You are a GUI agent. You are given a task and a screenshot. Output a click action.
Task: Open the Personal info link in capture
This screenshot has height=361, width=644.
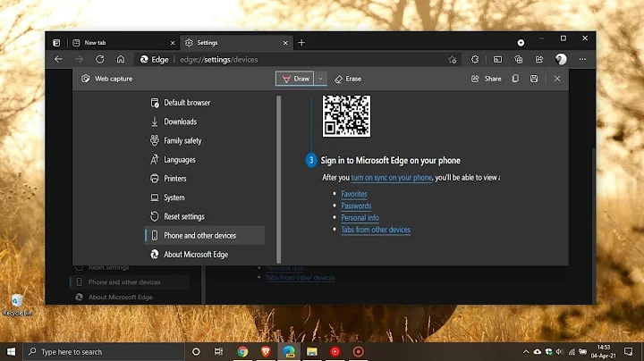(360, 217)
